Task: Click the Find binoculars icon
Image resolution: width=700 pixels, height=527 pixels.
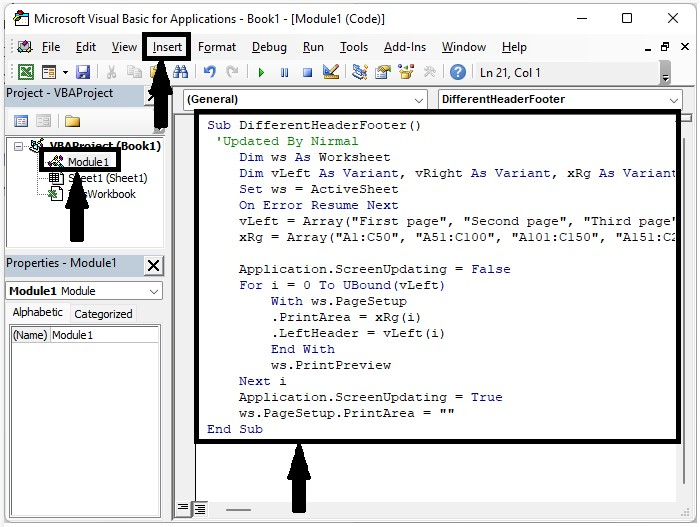Action: 181,72
